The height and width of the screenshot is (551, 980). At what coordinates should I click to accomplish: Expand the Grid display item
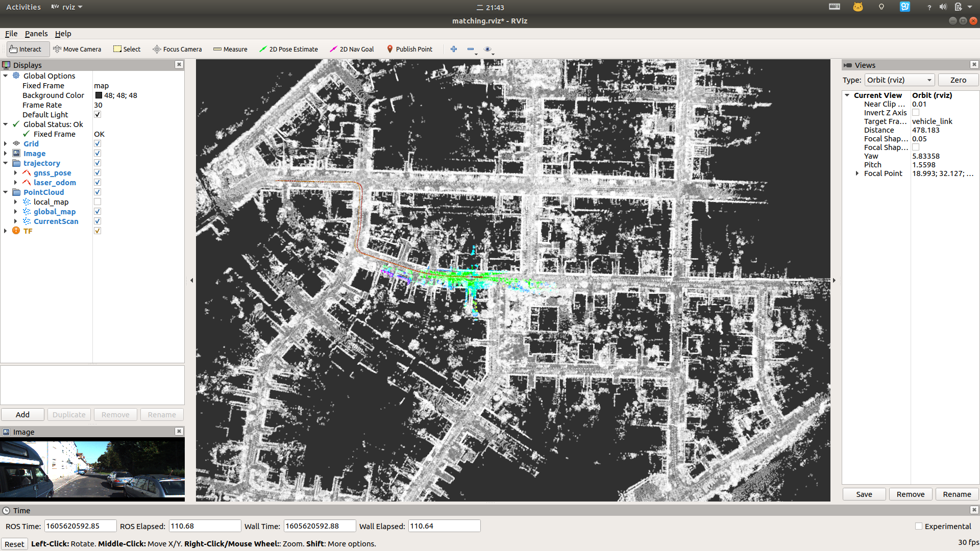tap(6, 144)
